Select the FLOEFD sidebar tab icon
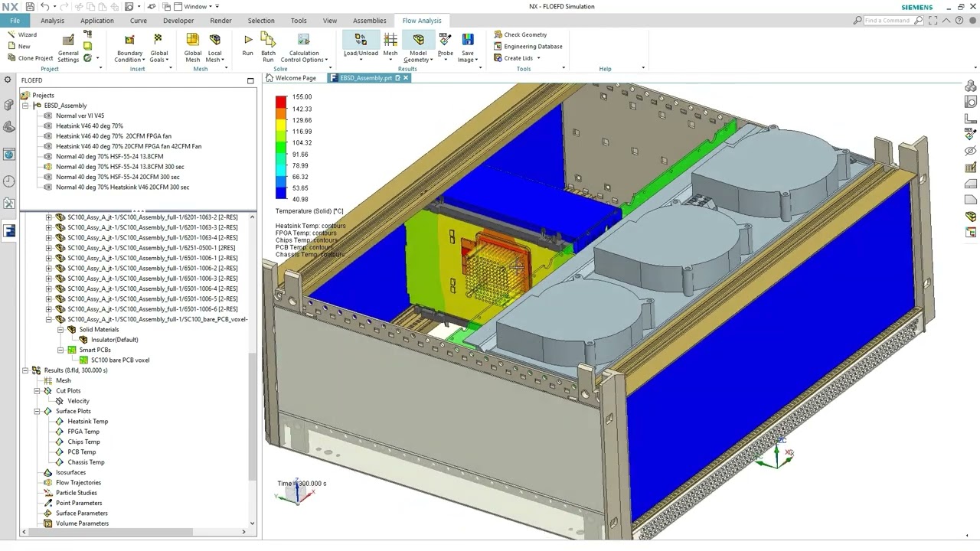The height and width of the screenshot is (551, 980). pos(8,231)
